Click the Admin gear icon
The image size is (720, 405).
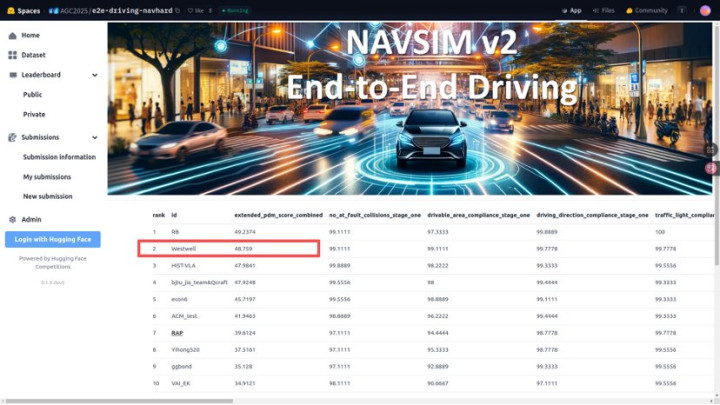click(x=12, y=219)
